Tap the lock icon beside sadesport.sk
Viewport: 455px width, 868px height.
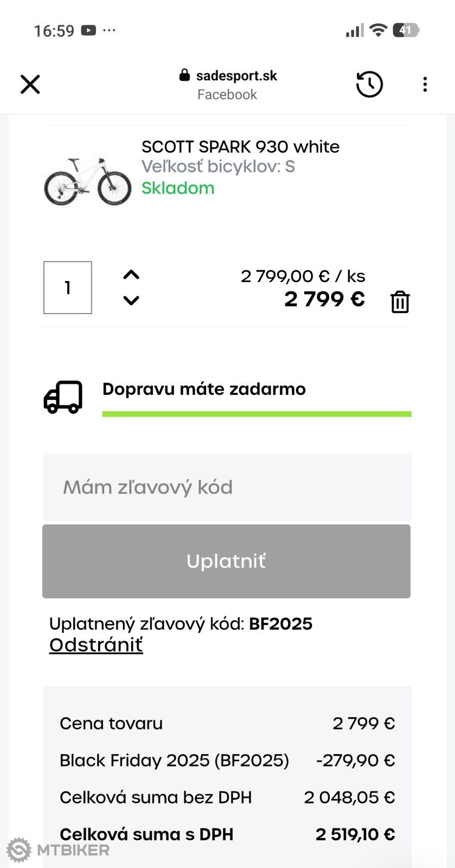pos(184,75)
